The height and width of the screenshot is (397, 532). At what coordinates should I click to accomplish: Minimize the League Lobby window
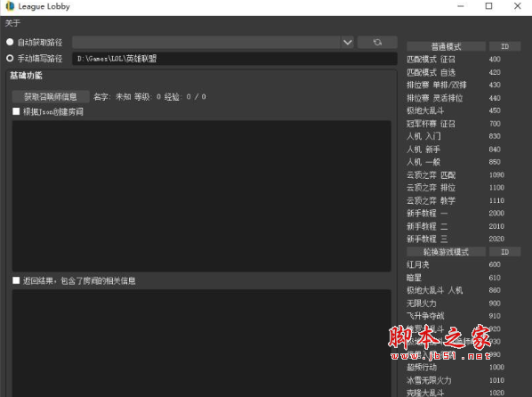[461, 6]
